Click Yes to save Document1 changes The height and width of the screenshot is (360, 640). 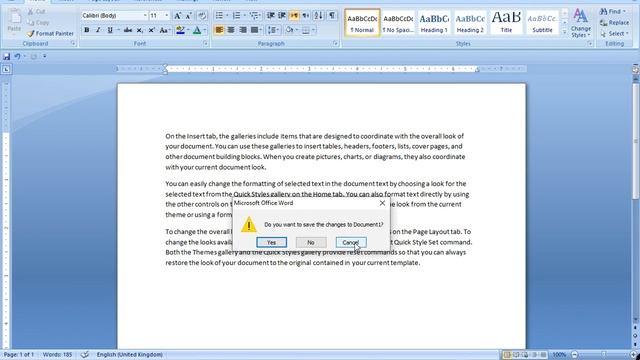point(271,242)
